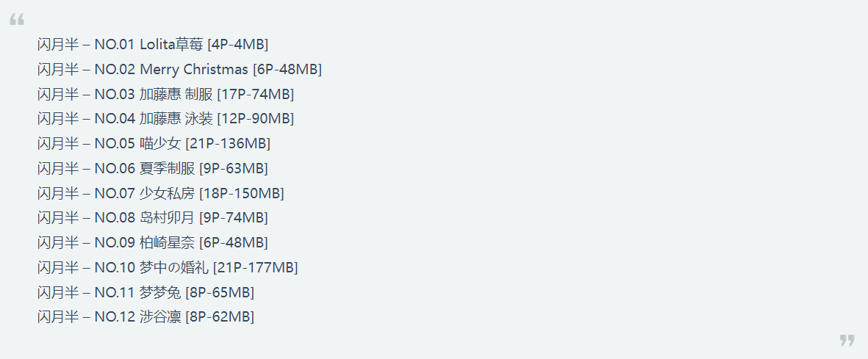Click the NO.06 夏季制服 line
The height and width of the screenshot is (359, 868).
[x=153, y=168]
